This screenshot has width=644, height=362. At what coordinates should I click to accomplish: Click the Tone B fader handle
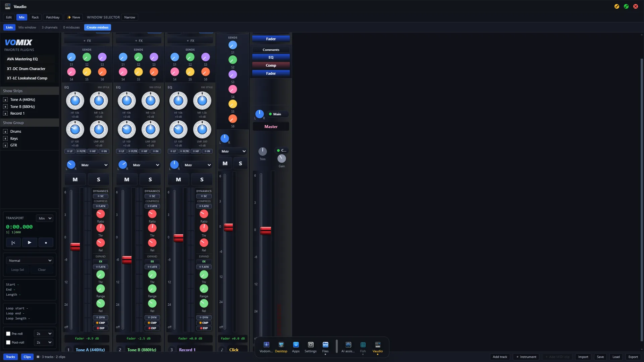pos(126,260)
